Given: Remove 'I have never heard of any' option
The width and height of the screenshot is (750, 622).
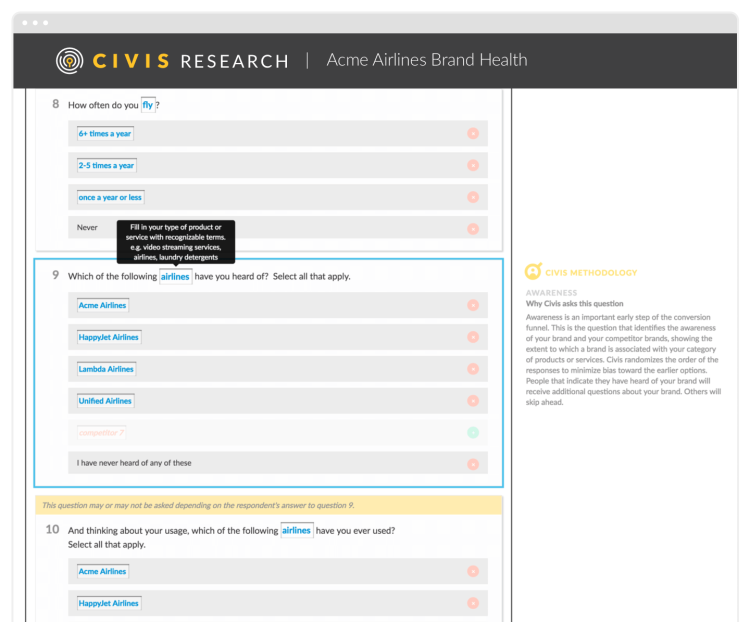Looking at the screenshot, I should click(473, 464).
